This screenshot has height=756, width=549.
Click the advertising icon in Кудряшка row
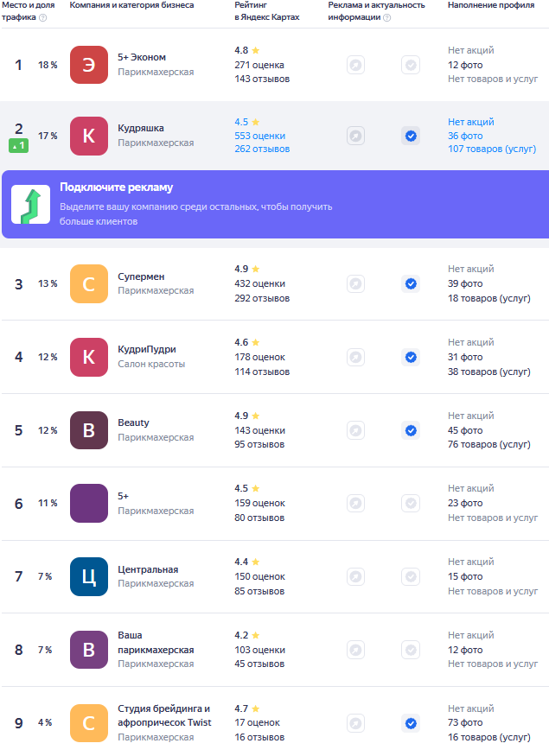coord(355,136)
